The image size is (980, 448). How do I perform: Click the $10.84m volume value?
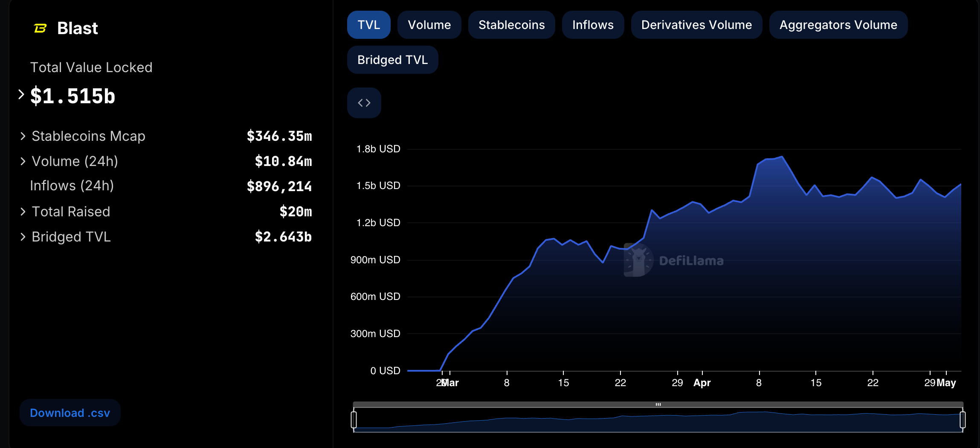283,161
